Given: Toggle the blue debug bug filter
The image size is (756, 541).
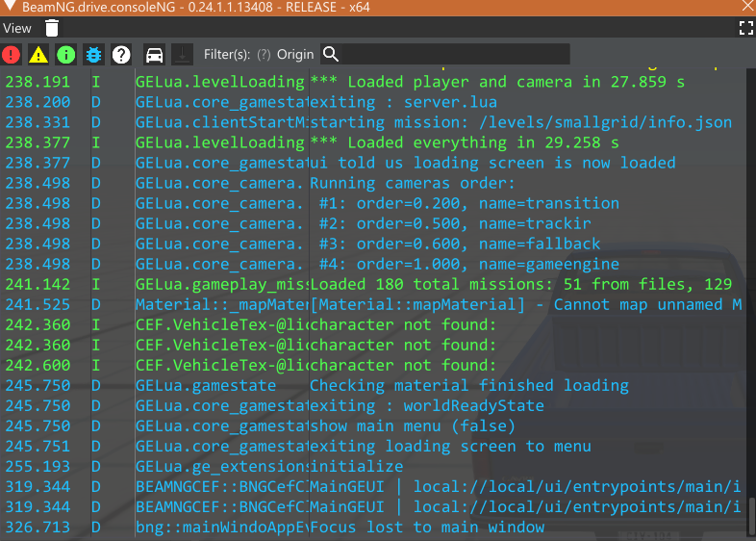Looking at the screenshot, I should (x=93, y=55).
